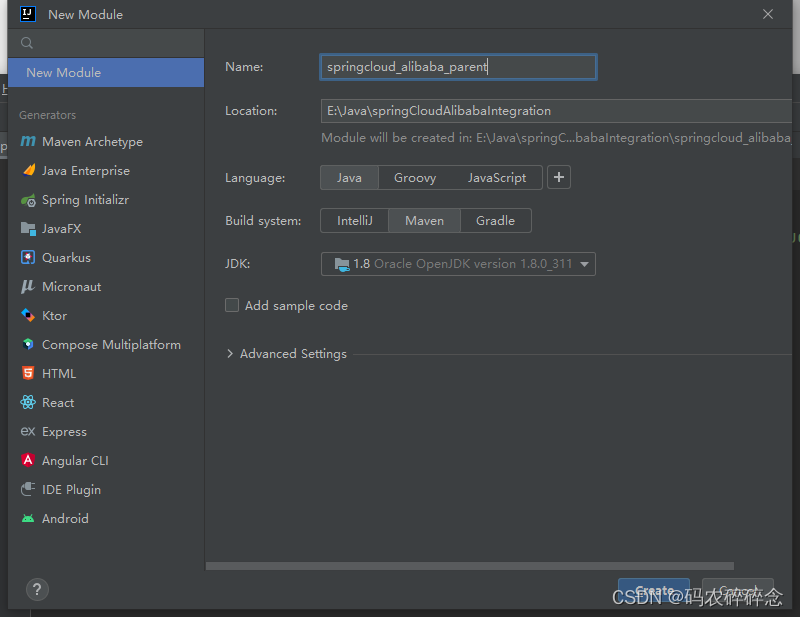
Task: Add another language with plus button
Action: (x=559, y=177)
